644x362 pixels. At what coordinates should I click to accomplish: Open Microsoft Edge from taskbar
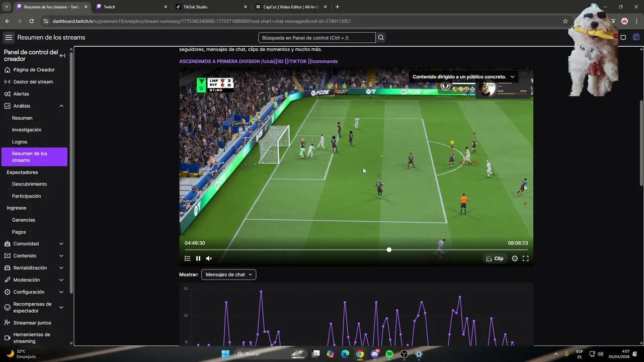pyautogui.click(x=345, y=354)
